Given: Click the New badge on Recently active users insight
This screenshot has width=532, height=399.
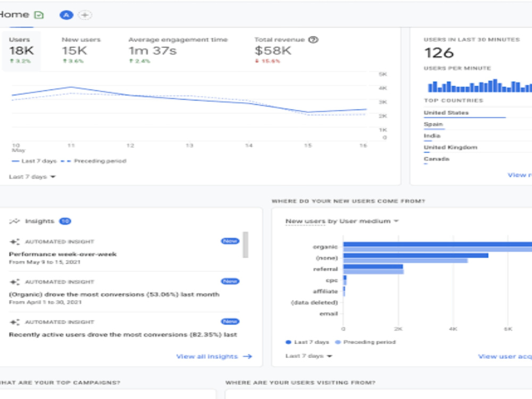Looking at the screenshot, I should tap(230, 321).
